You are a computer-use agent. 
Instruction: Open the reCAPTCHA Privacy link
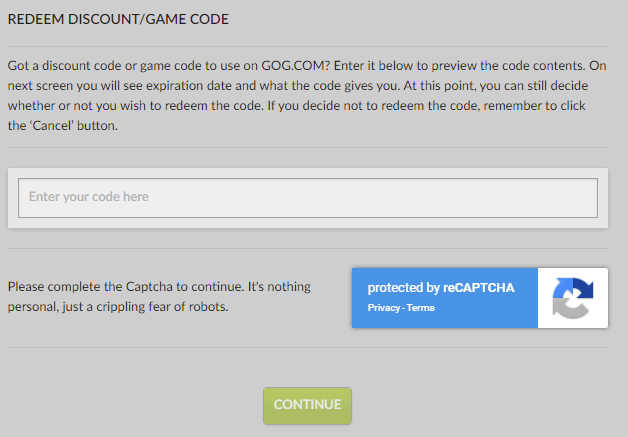click(383, 308)
